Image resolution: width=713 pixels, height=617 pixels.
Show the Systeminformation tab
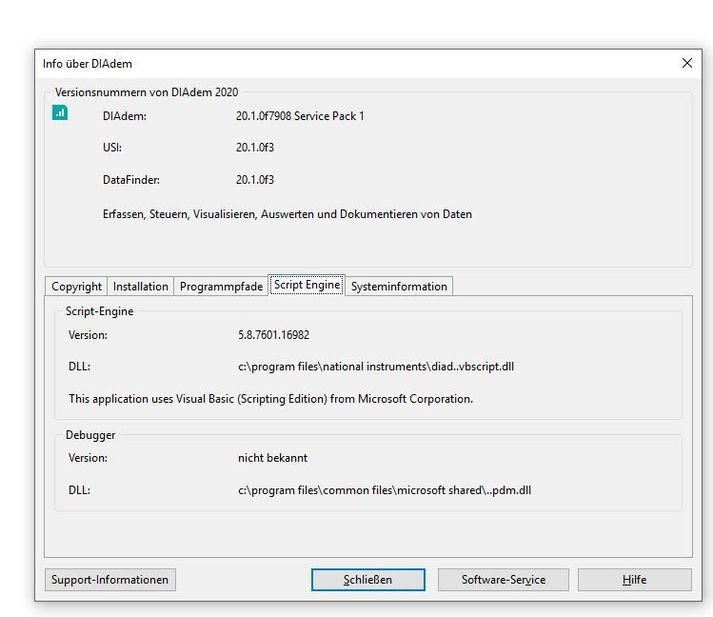pyautogui.click(x=399, y=286)
